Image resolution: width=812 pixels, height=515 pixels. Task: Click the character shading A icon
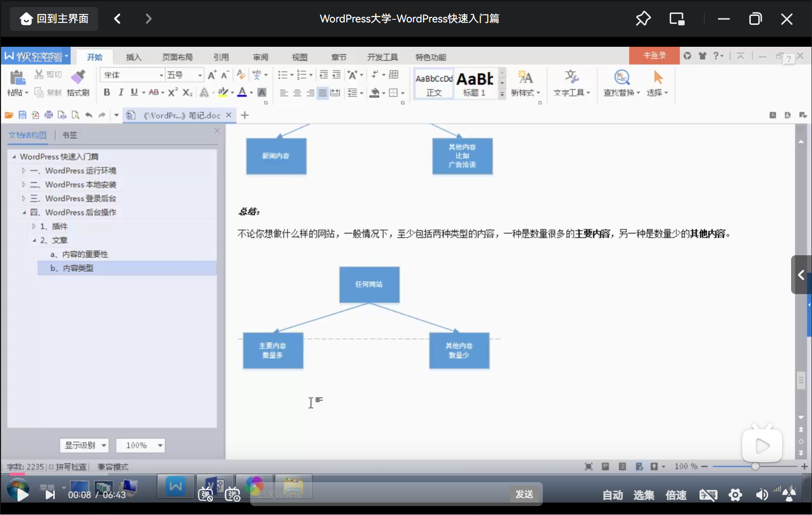[x=262, y=93]
